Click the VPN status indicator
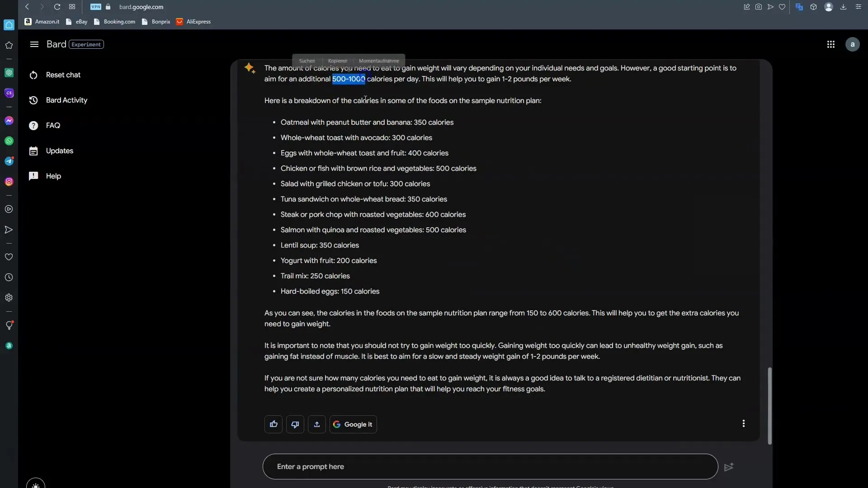Screen dimensions: 868x488 coord(95,7)
